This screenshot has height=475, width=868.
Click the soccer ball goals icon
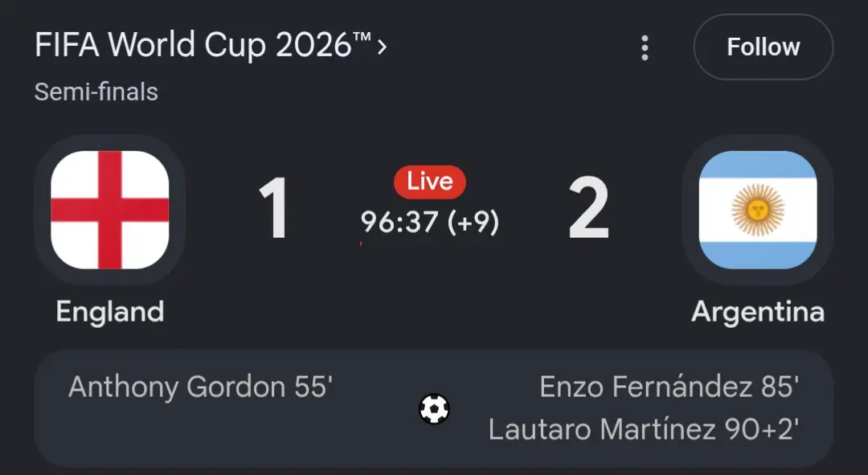point(435,409)
